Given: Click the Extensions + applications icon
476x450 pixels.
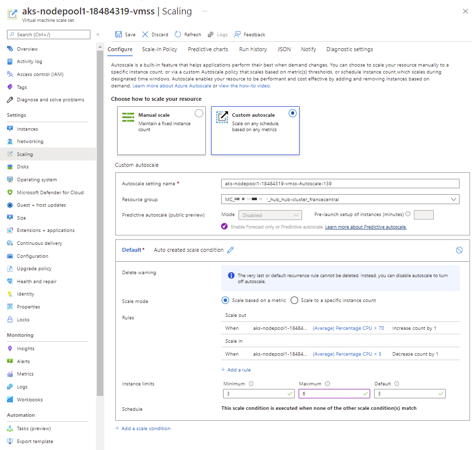Looking at the screenshot, I should coord(10,230).
